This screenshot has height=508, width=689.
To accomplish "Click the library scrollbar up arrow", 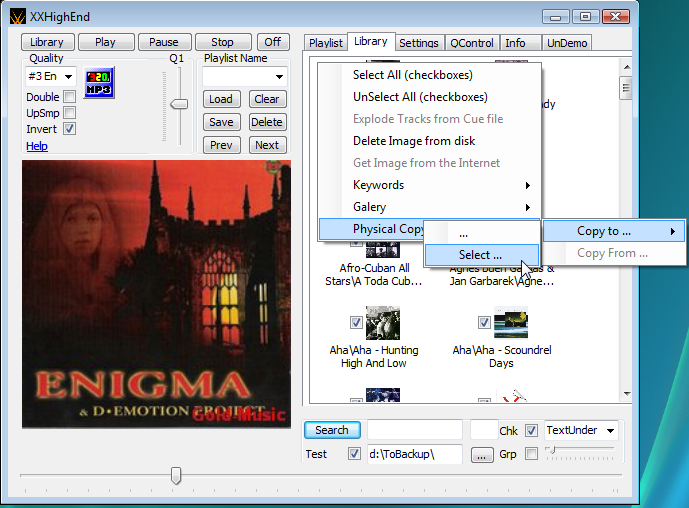I will 627,67.
